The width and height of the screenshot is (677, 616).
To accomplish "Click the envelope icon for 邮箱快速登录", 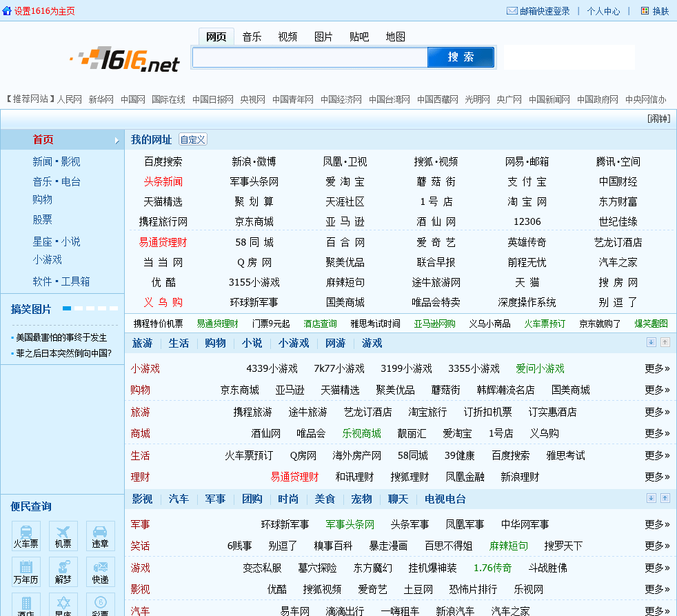I will [512, 11].
